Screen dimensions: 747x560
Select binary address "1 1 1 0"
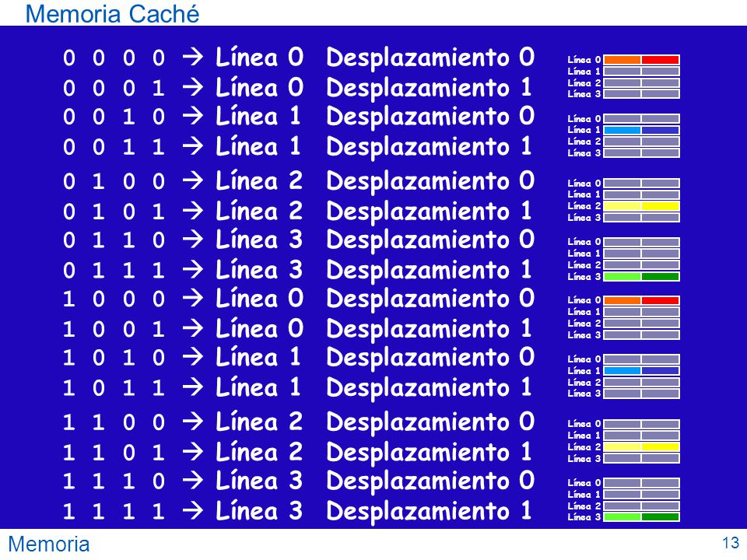[114, 481]
